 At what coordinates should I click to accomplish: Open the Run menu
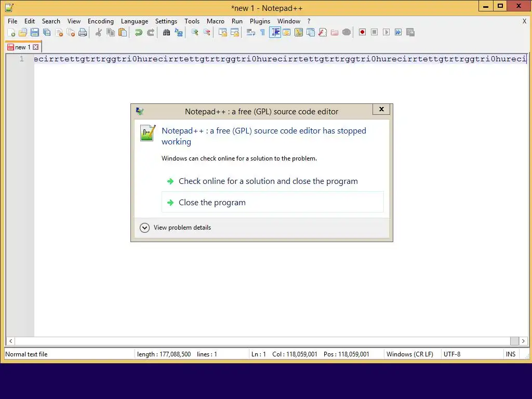[x=237, y=21]
